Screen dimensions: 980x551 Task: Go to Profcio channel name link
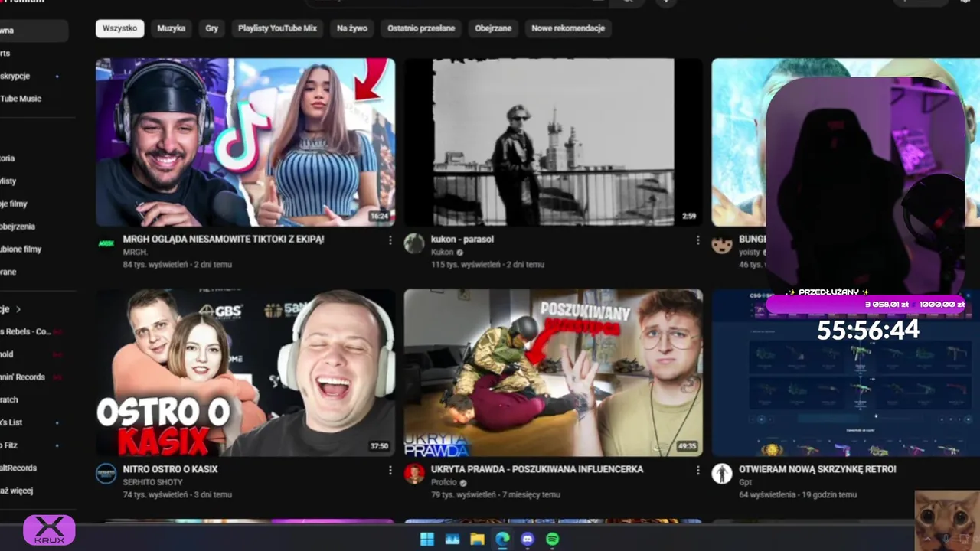click(443, 482)
